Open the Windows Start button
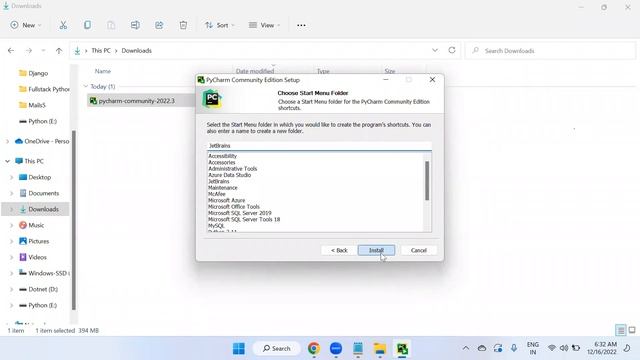The image size is (640, 360). pos(239,349)
